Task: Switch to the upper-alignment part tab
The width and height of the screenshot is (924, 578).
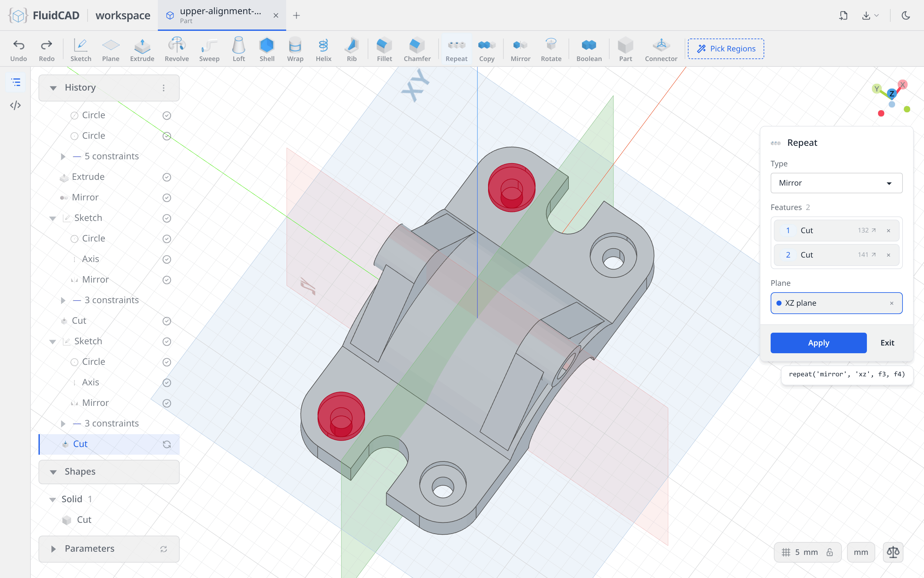Action: tap(221, 15)
